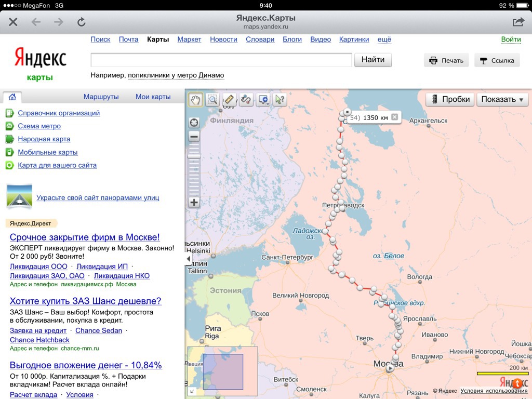Click the Мобильные карты icon
532x399 pixels.
(9, 152)
